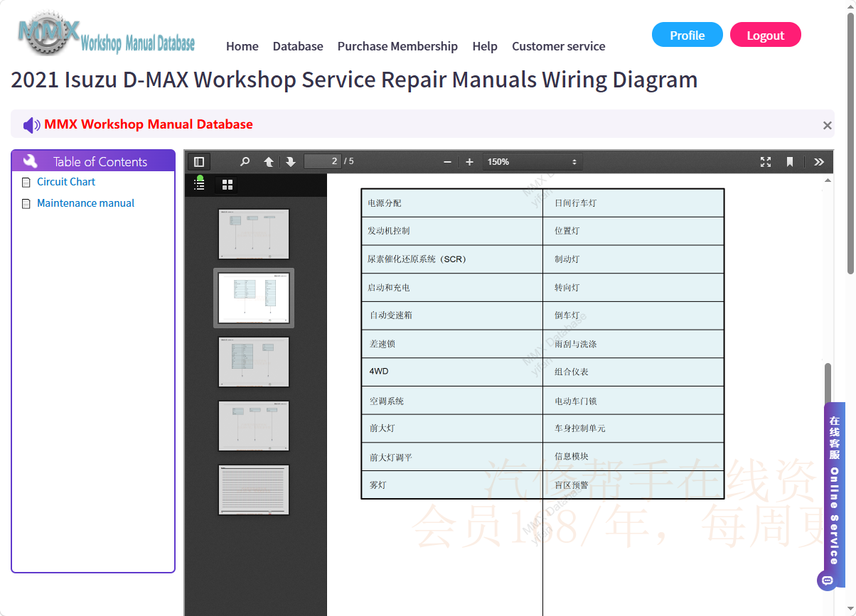Click the 空调系统 table cell

452,401
